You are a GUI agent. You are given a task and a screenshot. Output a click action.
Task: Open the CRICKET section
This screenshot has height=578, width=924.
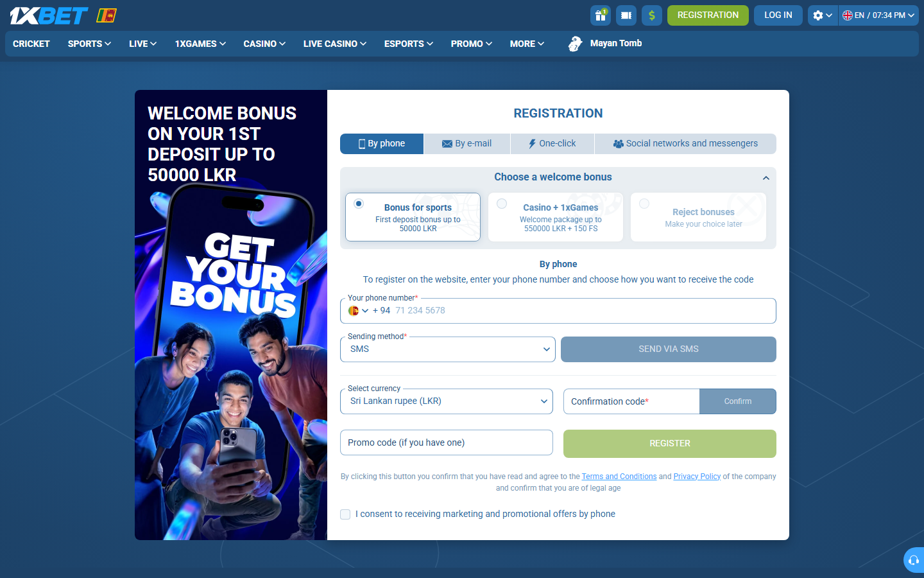[x=31, y=44]
